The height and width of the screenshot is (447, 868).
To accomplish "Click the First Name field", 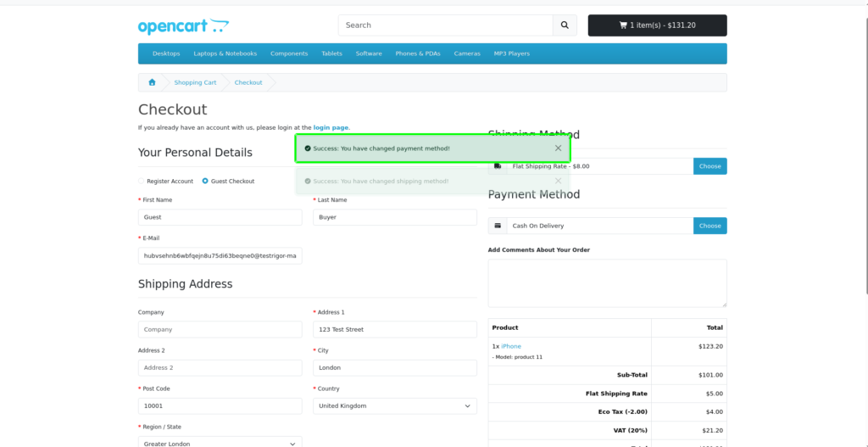I will (220, 217).
